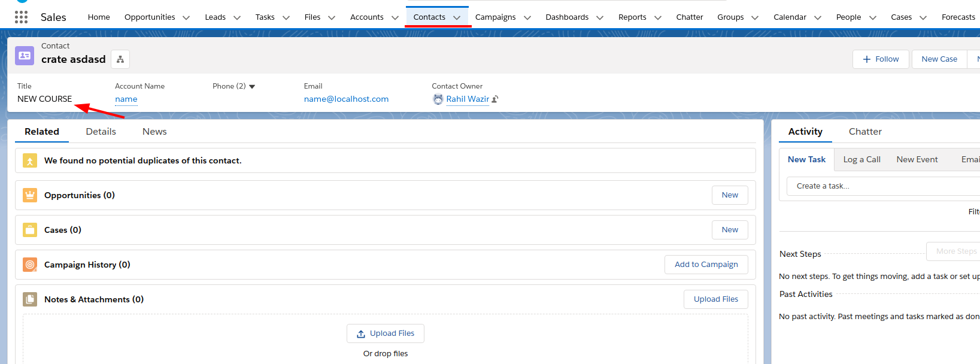This screenshot has height=364, width=980.
Task: Open Leads nav tab
Action: (216, 17)
